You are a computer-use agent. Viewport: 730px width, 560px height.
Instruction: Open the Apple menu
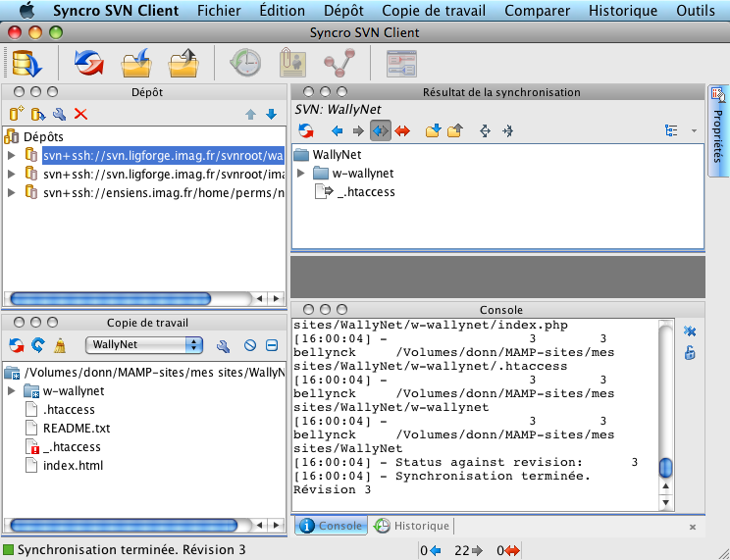[27, 10]
